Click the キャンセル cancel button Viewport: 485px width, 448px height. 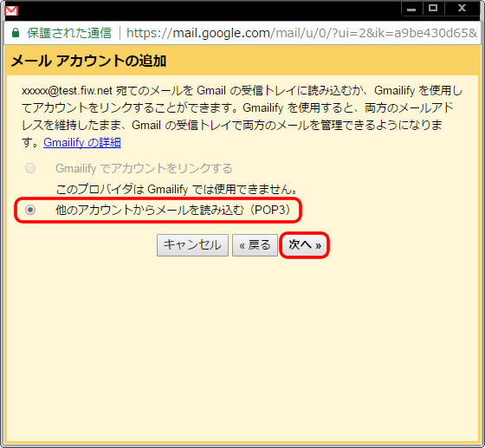click(x=192, y=245)
